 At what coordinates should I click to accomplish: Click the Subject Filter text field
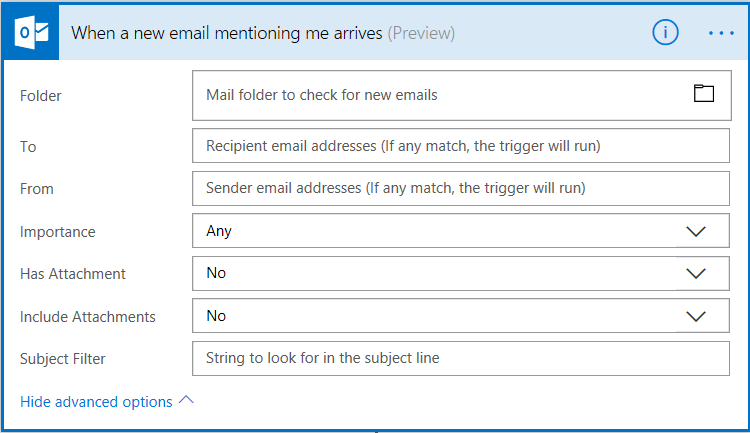point(460,358)
